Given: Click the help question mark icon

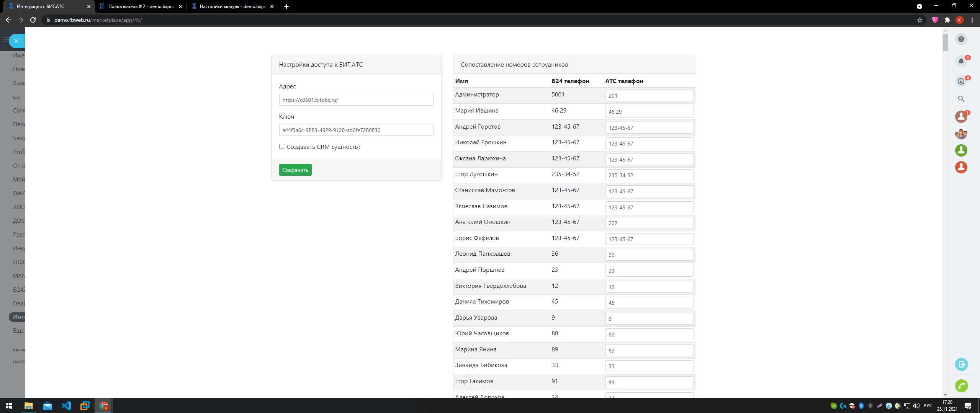Looking at the screenshot, I should (961, 39).
